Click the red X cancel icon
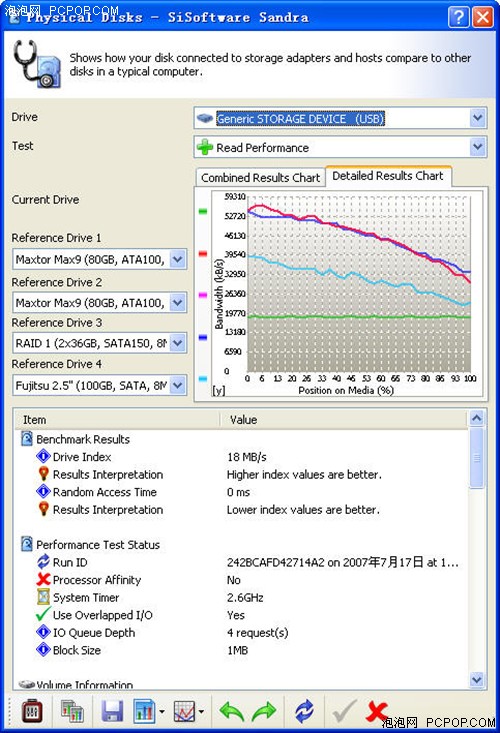This screenshot has height=733, width=500. (377, 711)
